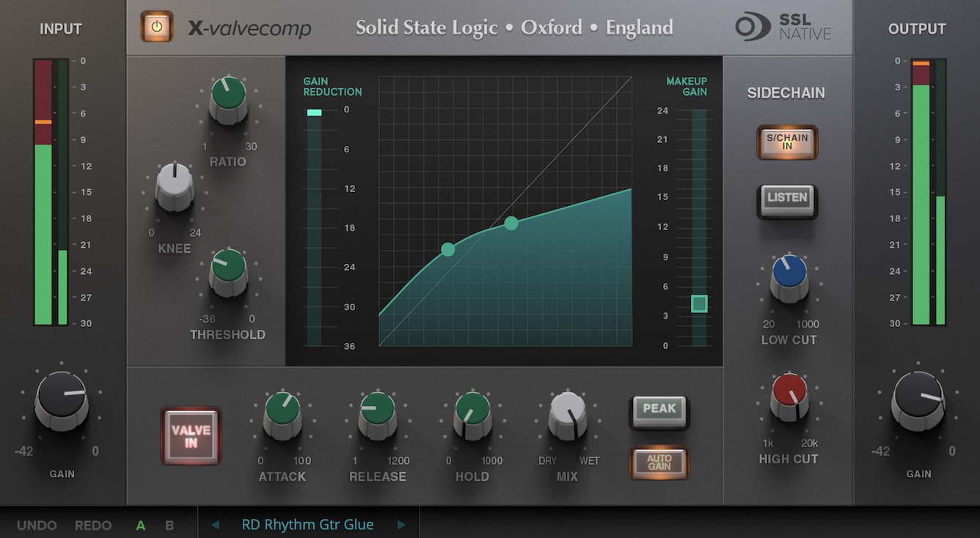Image resolution: width=980 pixels, height=538 pixels.
Task: Click the next preset arrow
Action: point(401,524)
